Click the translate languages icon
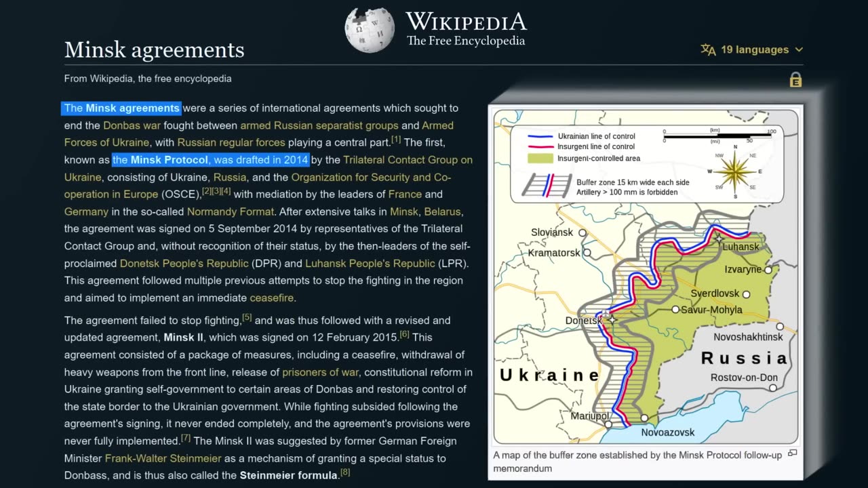Image resolution: width=868 pixels, height=488 pixels. (x=708, y=49)
